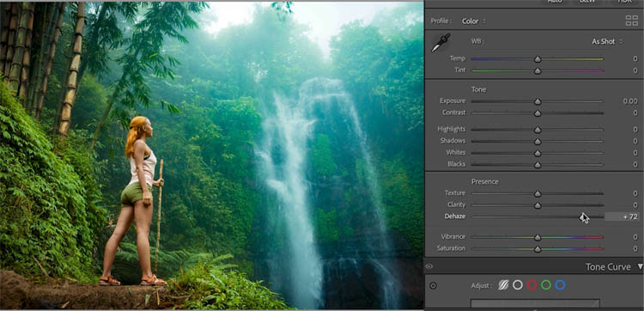
Task: Click the Dehaze value field showing +72
Action: click(x=622, y=216)
